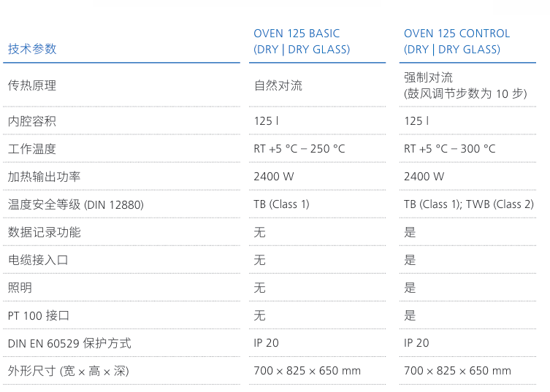
Task: Select the DIN EN 60529 保护方式 label
Action: pos(69,343)
